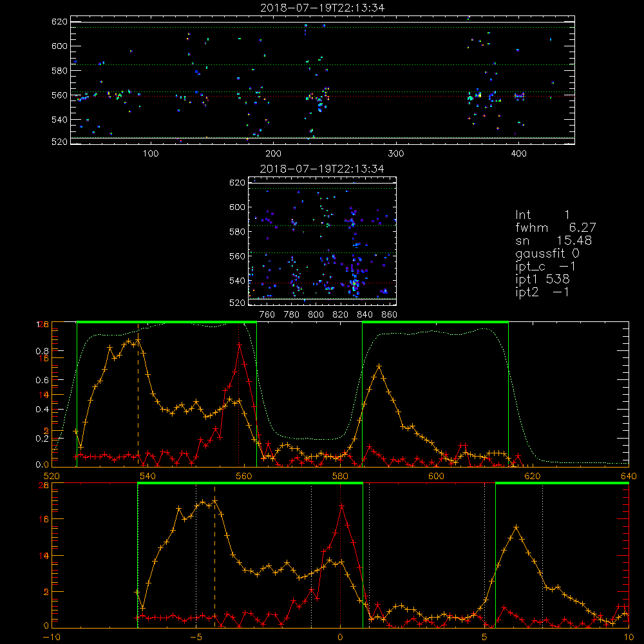
Task: Click y-axis label 0.8 in profile plot
Action: [x=43, y=351]
